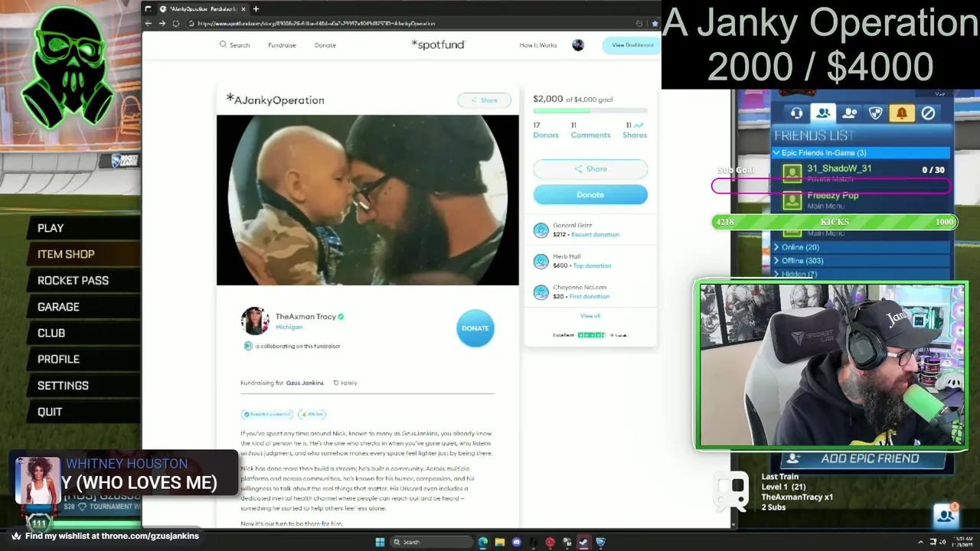The image size is (980, 551).
Task: Open File Explorer from the taskbar
Action: point(499,542)
